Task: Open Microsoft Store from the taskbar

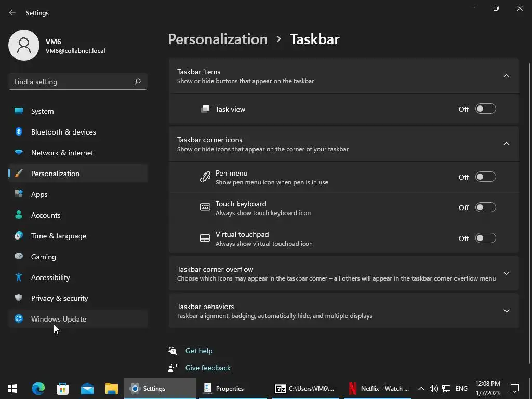Action: click(62, 389)
